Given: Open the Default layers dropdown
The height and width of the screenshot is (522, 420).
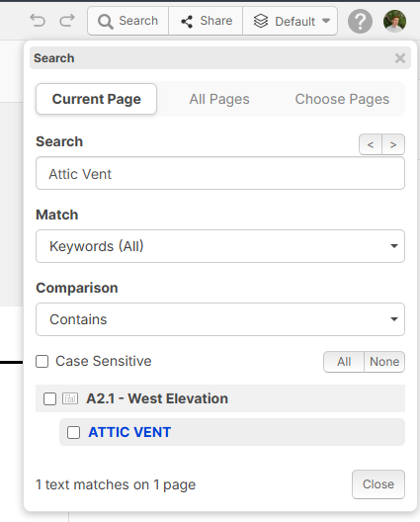Looking at the screenshot, I should (x=291, y=21).
